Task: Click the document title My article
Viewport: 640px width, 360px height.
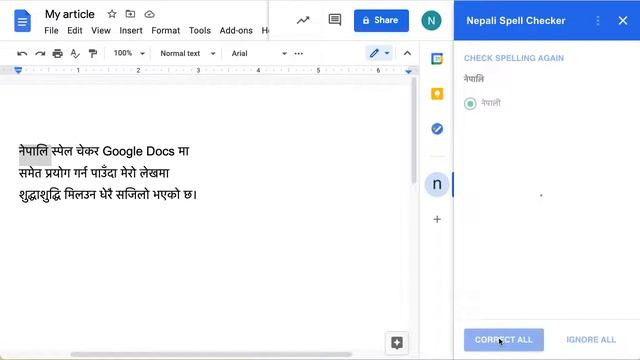Action: click(70, 14)
